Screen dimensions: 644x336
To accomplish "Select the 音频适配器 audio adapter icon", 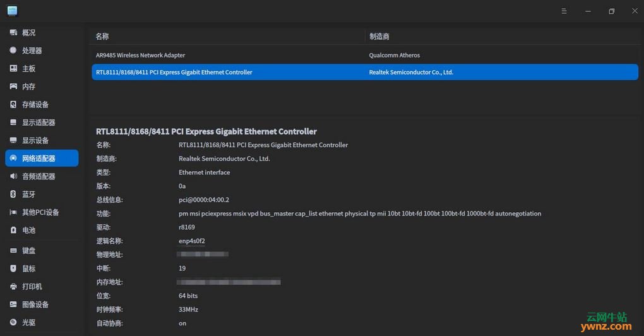I will coord(13,176).
